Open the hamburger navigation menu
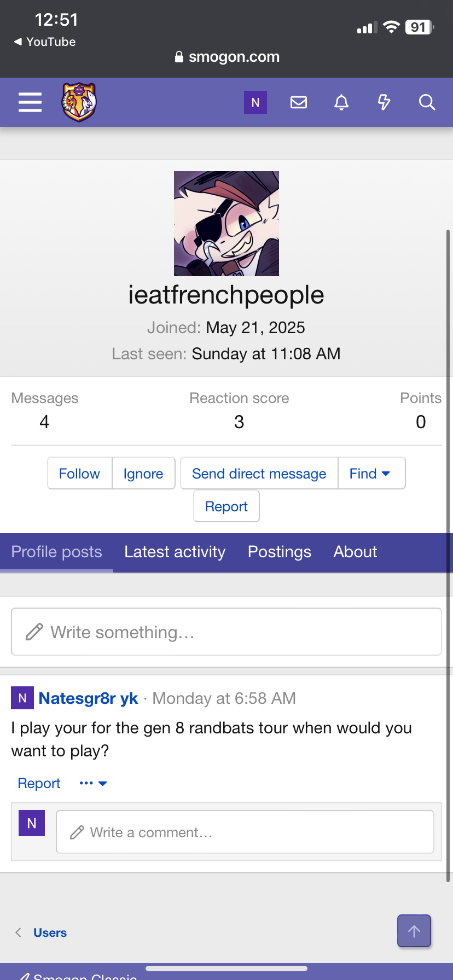 (x=30, y=102)
